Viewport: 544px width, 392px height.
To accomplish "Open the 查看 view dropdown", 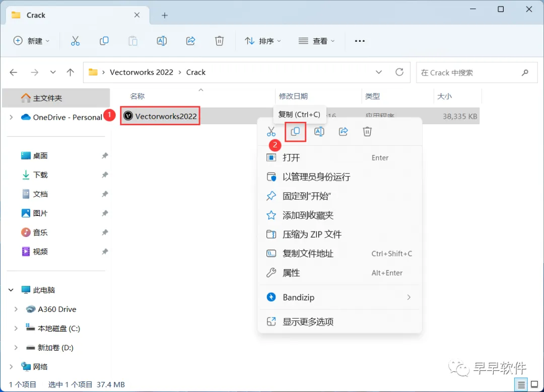I will [316, 41].
